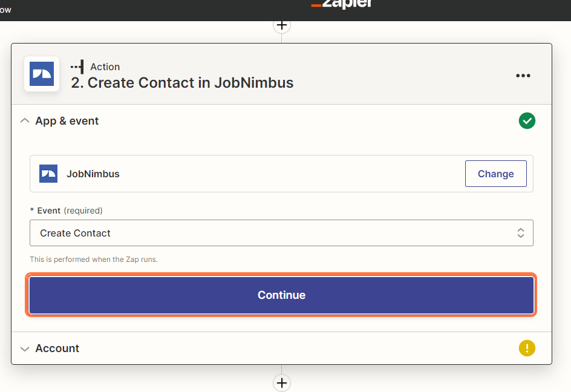This screenshot has height=392, width=571.
Task: Click the large JobNimbus icon in step header
Action: click(42, 74)
